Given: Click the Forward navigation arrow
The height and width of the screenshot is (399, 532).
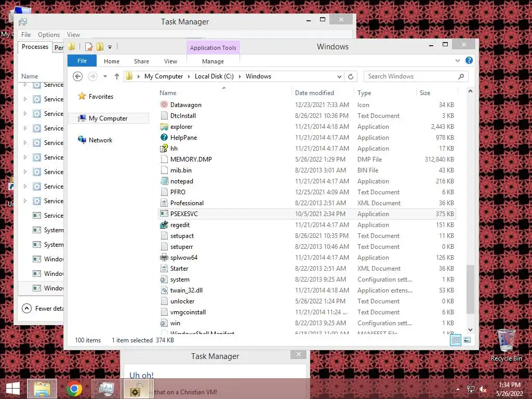Looking at the screenshot, I should 92,76.
